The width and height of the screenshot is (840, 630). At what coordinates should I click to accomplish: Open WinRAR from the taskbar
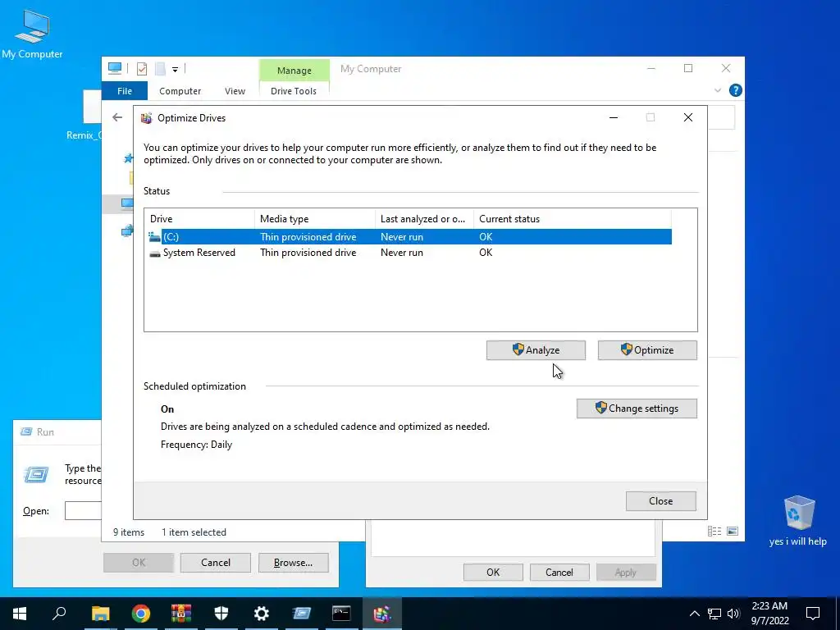point(181,614)
